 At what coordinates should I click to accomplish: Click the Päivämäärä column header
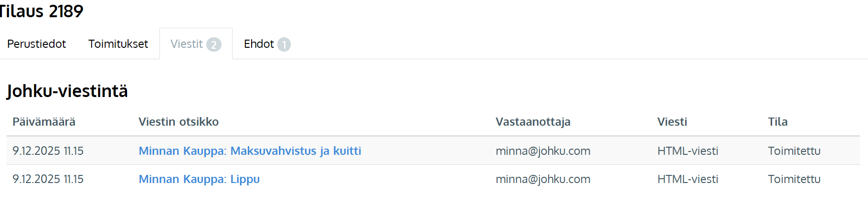[44, 122]
